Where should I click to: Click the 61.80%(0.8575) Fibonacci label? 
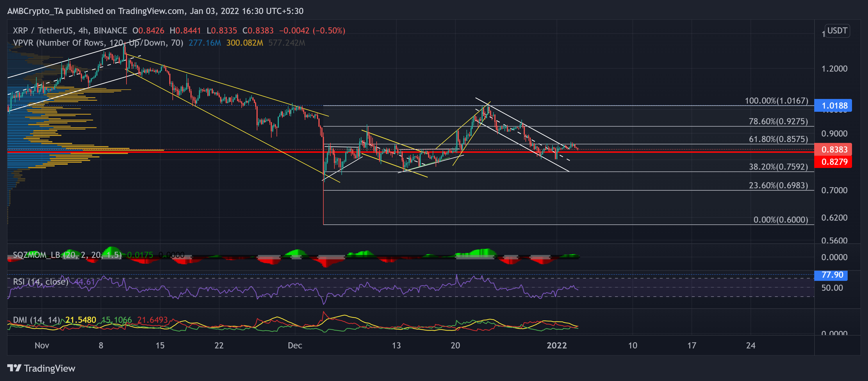778,139
